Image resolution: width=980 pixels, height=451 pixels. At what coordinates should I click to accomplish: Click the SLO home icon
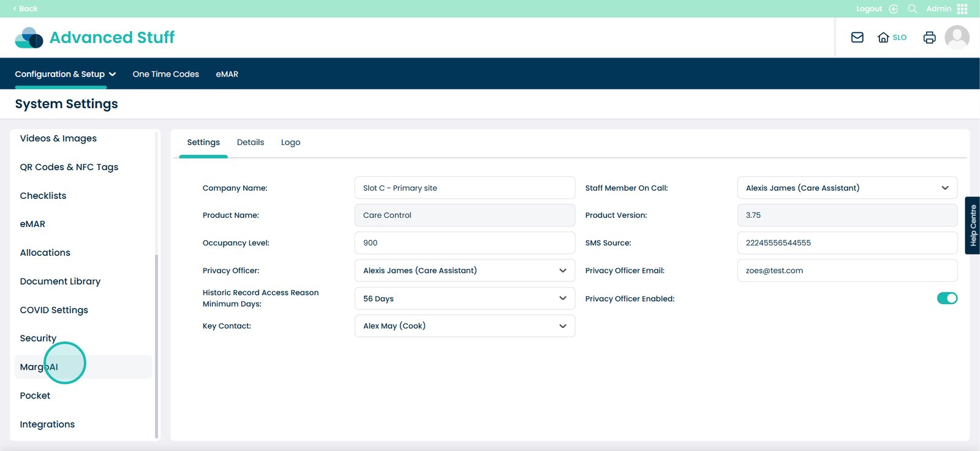pyautogui.click(x=883, y=37)
